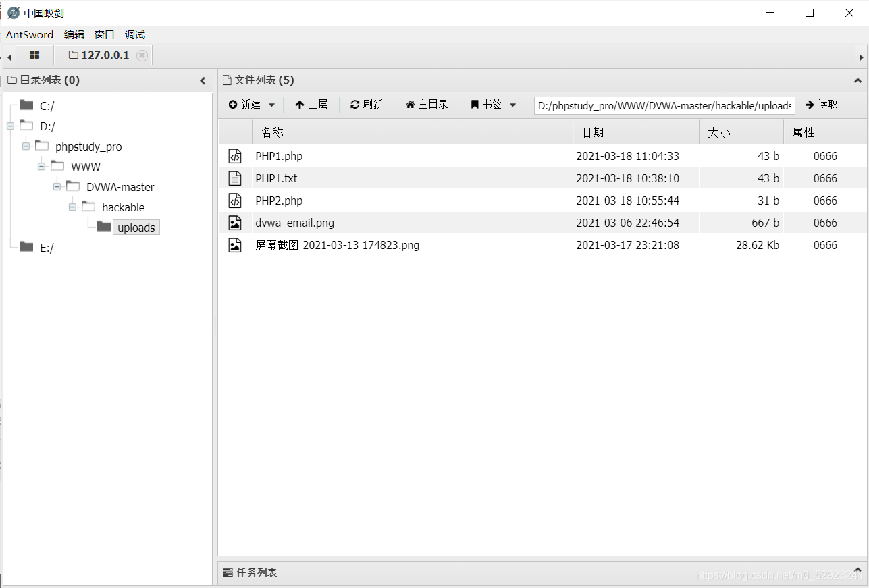This screenshot has width=869, height=588.
Task: Collapse the D:/ tree node
Action: click(10, 126)
